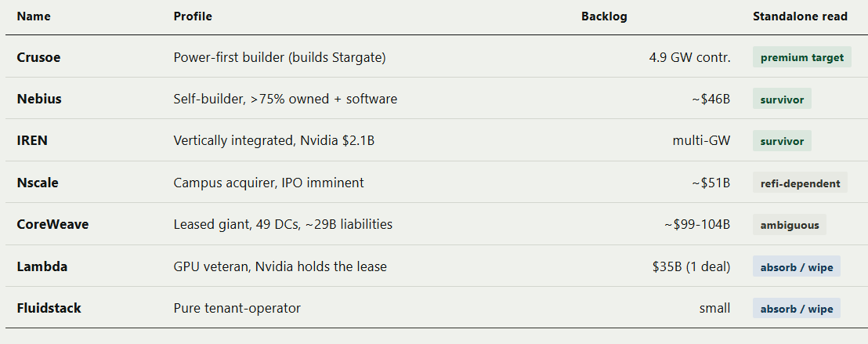Screen dimensions: 868x344
Task: Click the ~$99-104B backlog value
Action: click(697, 224)
